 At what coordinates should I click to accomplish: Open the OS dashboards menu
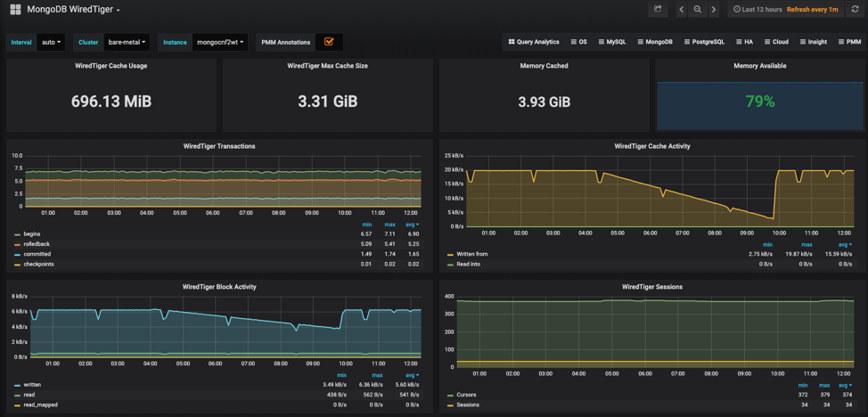click(x=578, y=42)
